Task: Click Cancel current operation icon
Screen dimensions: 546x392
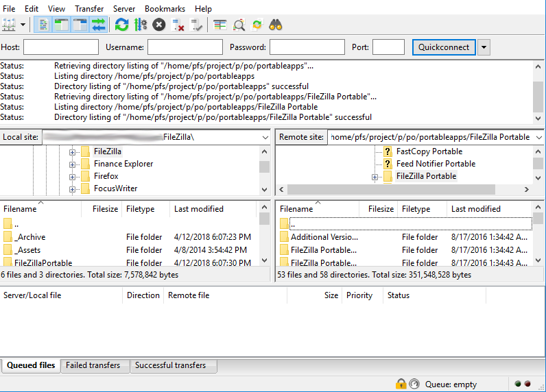Action: [159, 25]
